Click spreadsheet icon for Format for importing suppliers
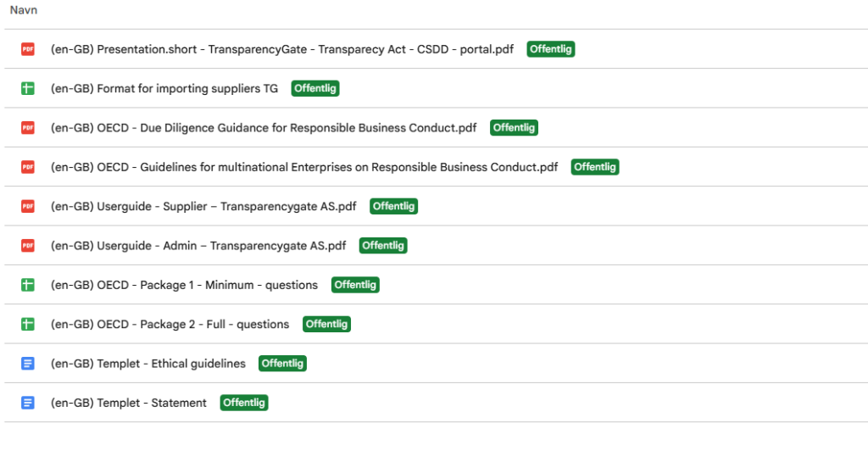Image resolution: width=868 pixels, height=451 pixels. tap(28, 88)
